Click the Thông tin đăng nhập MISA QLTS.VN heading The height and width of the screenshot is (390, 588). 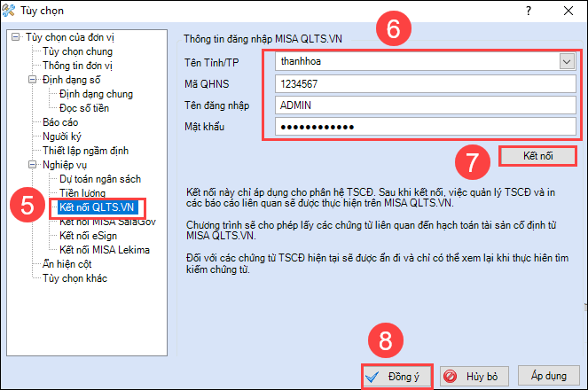pyautogui.click(x=263, y=39)
